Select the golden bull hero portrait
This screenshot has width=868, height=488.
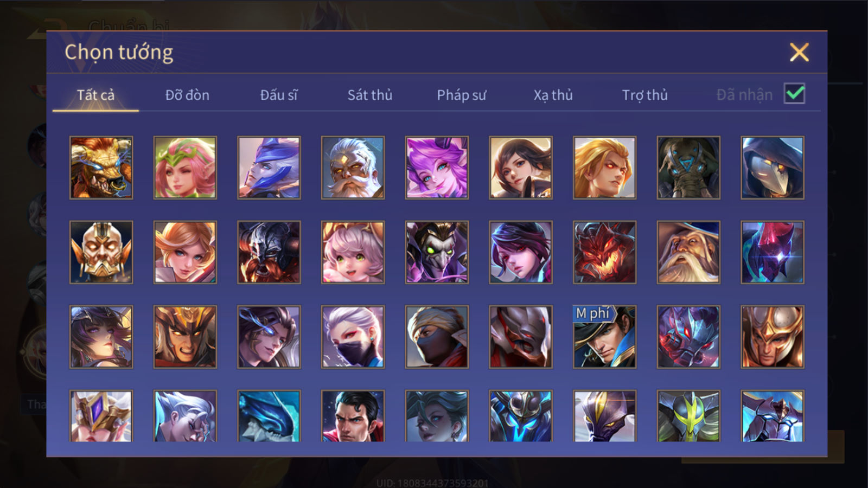click(101, 168)
